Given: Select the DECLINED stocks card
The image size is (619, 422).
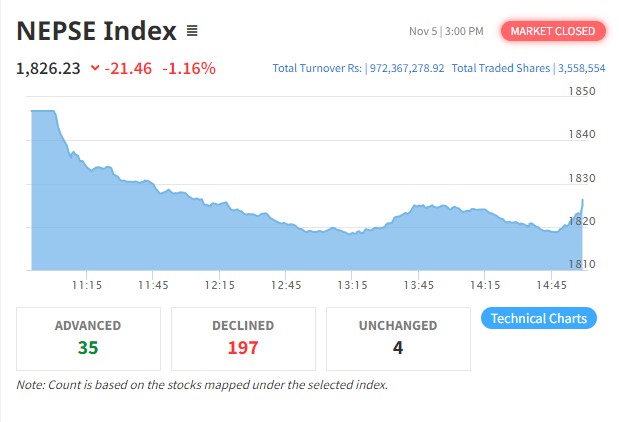Looking at the screenshot, I should [x=243, y=338].
